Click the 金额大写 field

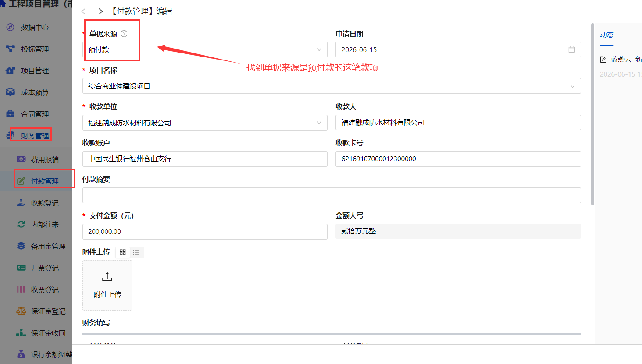coord(458,231)
